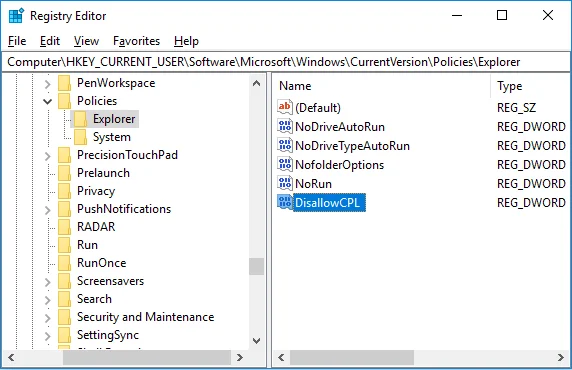Click the values pane horizontal scrollbar thumb
The height and width of the screenshot is (370, 572).
(352, 357)
